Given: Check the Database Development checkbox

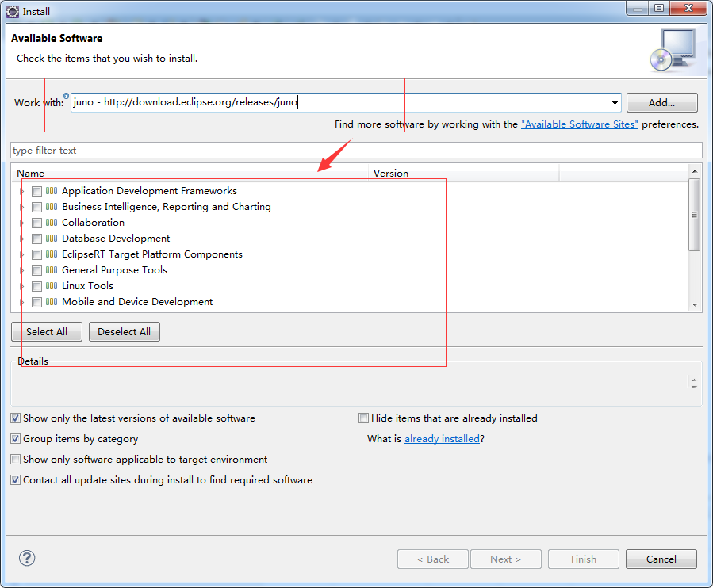Looking at the screenshot, I should 36,239.
